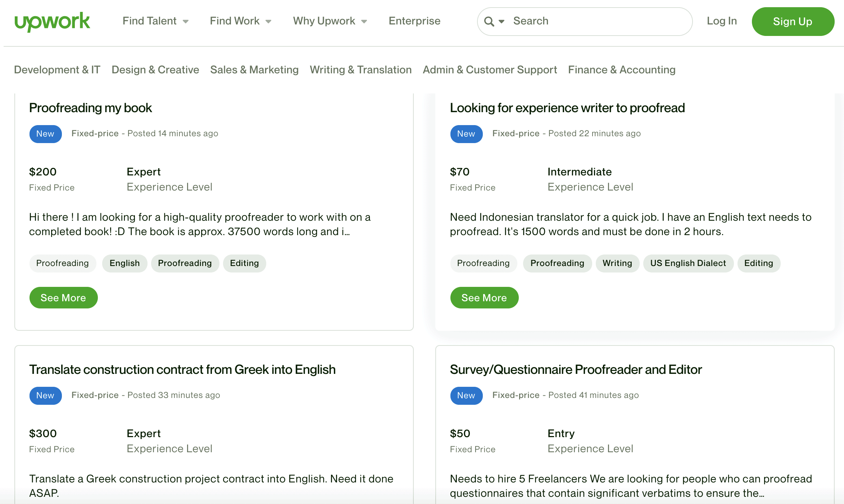The width and height of the screenshot is (844, 504).
Task: Open the Writing & Translation category
Action: 360,70
